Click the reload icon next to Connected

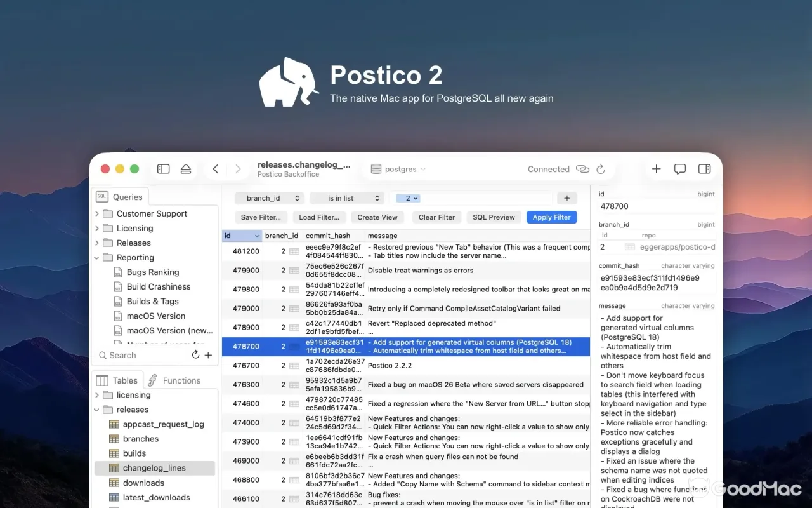coord(601,169)
